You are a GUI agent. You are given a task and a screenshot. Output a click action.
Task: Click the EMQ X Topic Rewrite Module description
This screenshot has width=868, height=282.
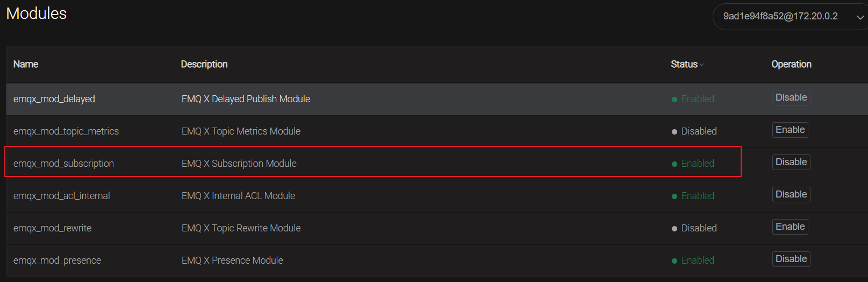pos(241,228)
